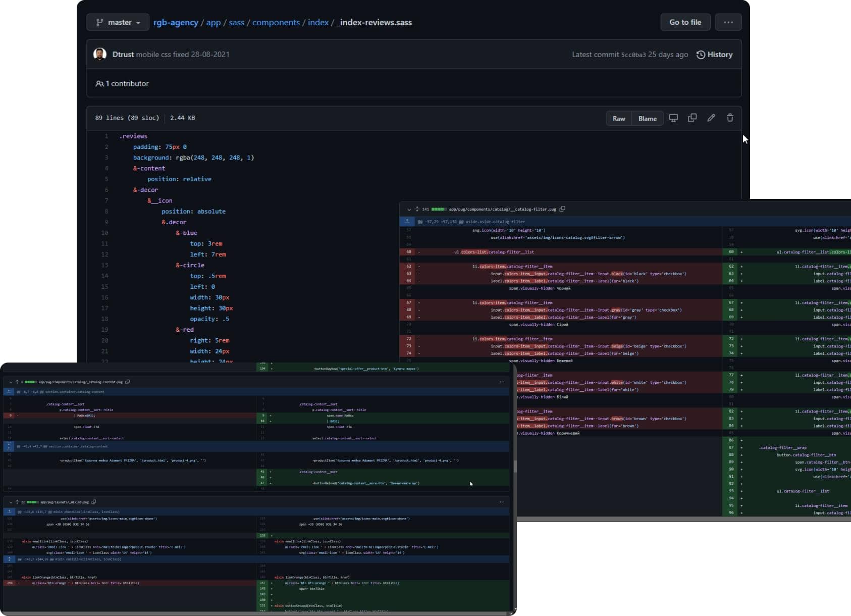
Task: Open commit message mobile css fixed 28-08-2021
Action: [183, 55]
